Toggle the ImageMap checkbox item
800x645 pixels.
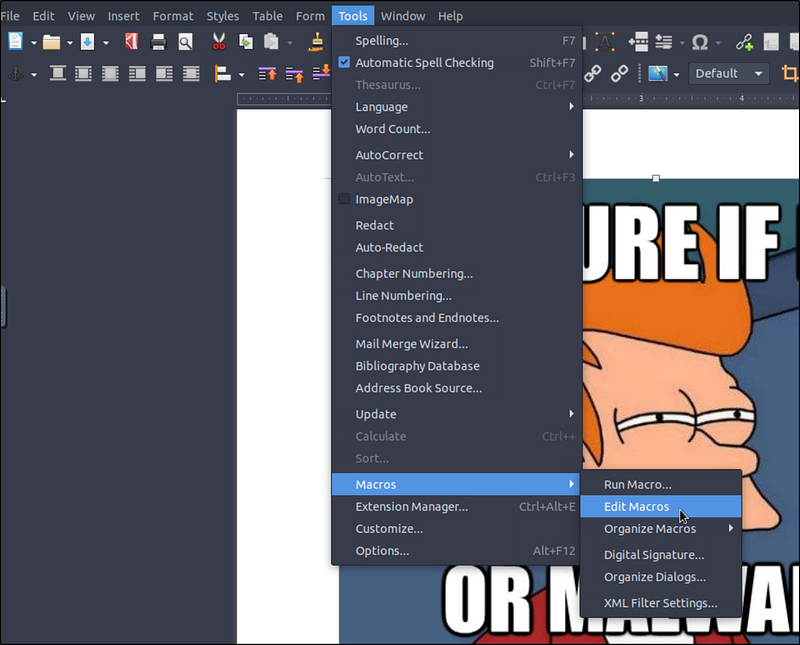click(x=345, y=199)
